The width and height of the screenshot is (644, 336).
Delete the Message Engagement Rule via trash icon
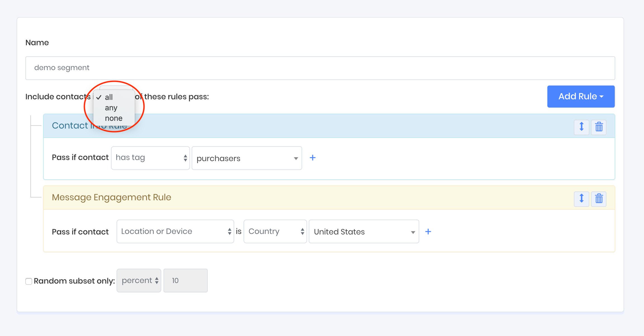599,199
